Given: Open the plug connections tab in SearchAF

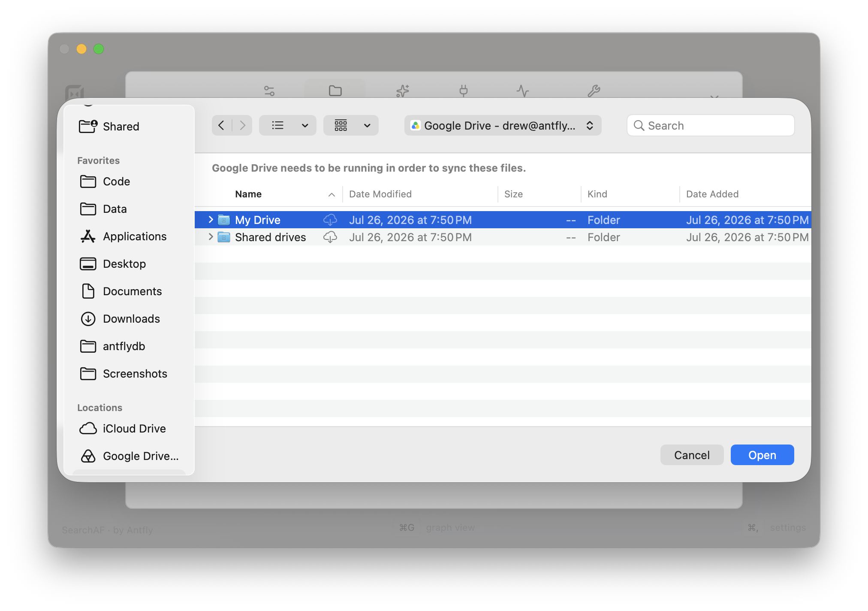Looking at the screenshot, I should [x=464, y=91].
